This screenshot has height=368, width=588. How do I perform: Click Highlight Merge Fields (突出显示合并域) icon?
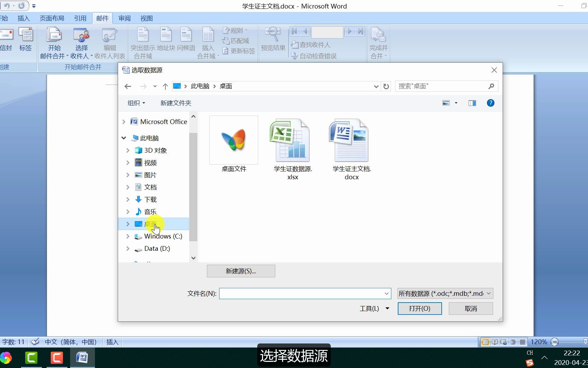pos(143,43)
